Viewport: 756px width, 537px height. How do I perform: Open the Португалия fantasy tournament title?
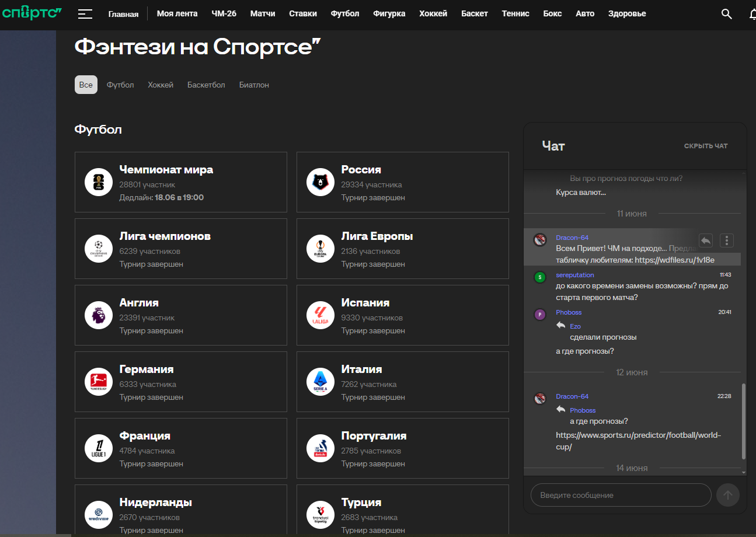click(x=374, y=436)
